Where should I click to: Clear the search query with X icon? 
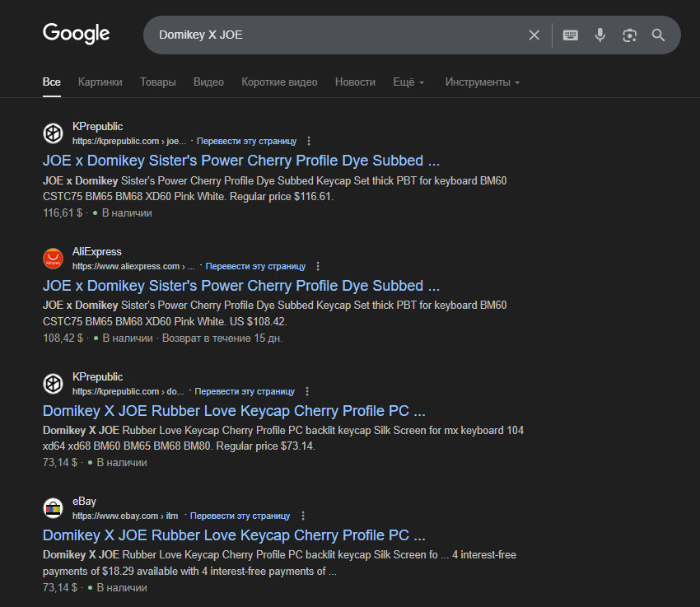click(x=534, y=35)
